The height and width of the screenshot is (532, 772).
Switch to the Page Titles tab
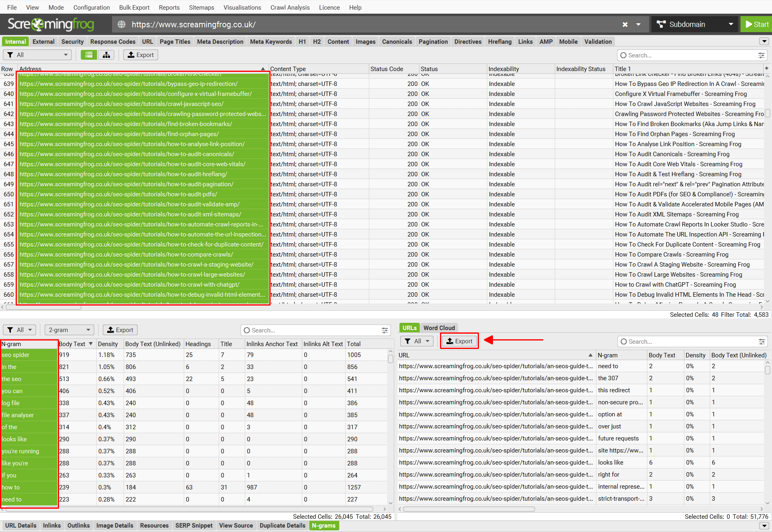click(x=175, y=41)
